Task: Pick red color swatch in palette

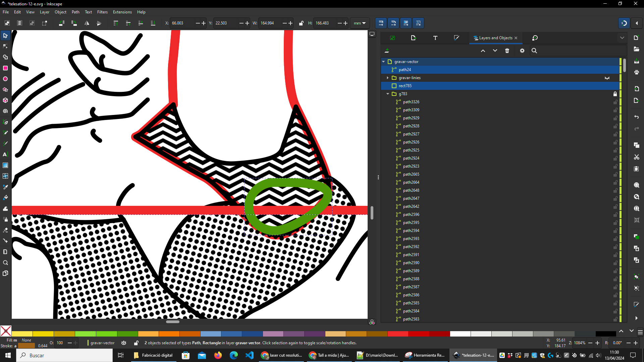Action: coord(398,334)
